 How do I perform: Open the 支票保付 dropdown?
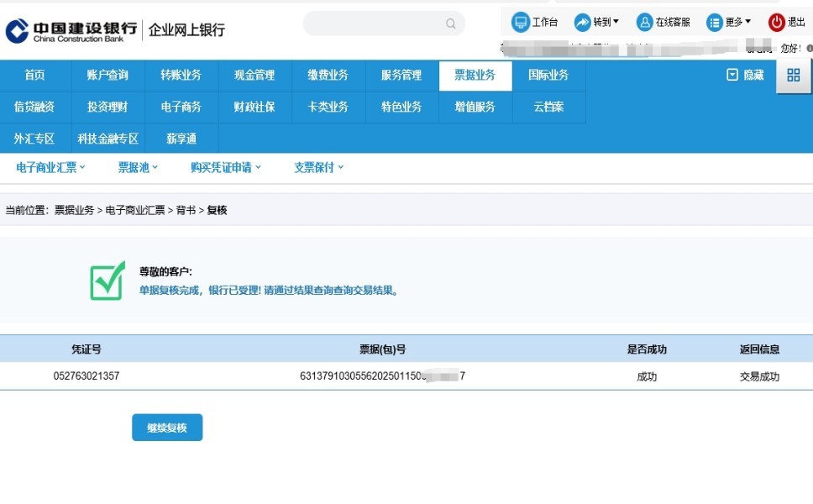[318, 167]
